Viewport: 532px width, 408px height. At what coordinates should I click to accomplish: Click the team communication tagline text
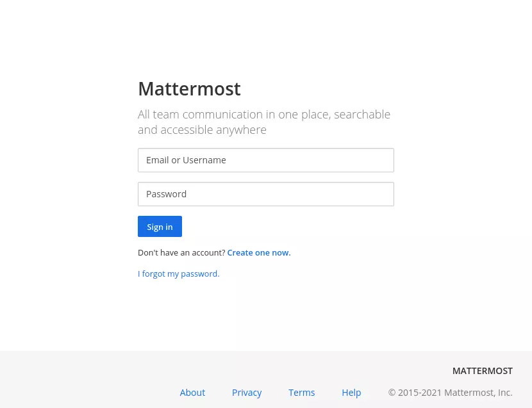tap(264, 122)
